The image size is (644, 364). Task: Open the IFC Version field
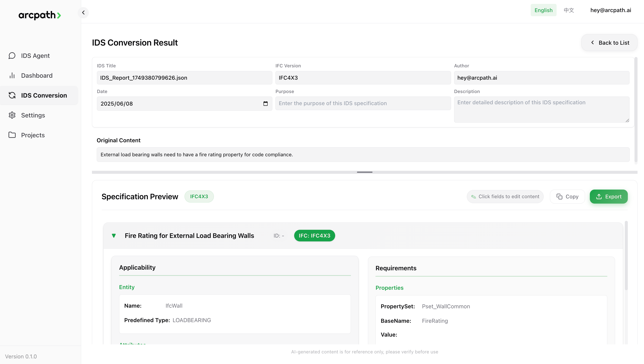coord(363,78)
